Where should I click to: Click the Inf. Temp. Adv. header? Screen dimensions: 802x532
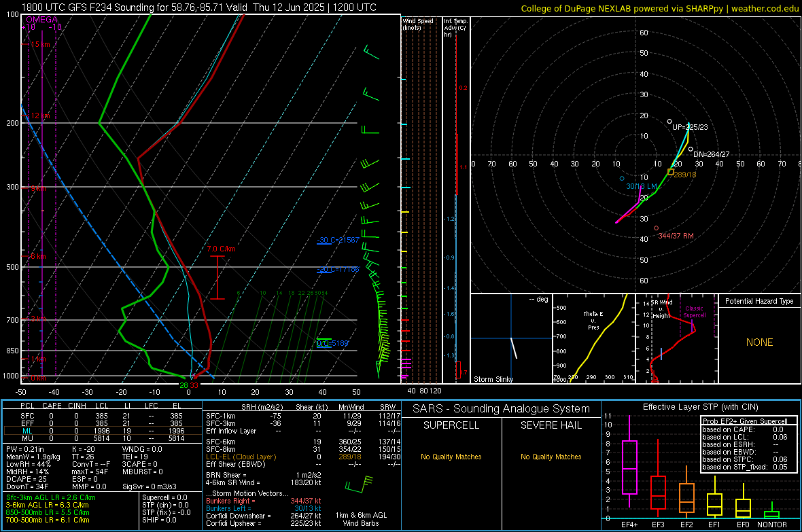pos(455,28)
